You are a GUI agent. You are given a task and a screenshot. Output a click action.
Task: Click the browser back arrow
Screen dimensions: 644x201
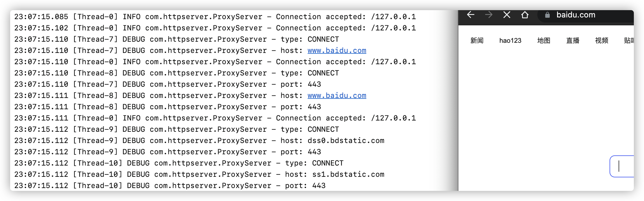tap(471, 15)
